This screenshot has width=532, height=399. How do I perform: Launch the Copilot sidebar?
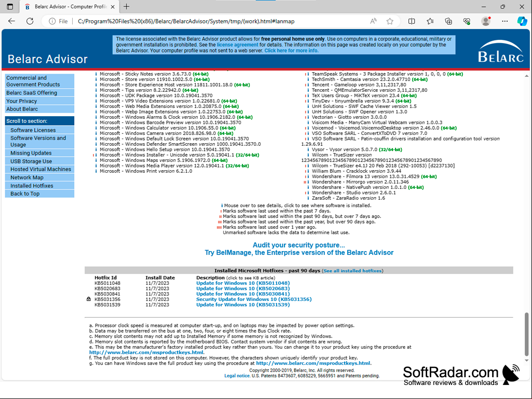point(522,21)
